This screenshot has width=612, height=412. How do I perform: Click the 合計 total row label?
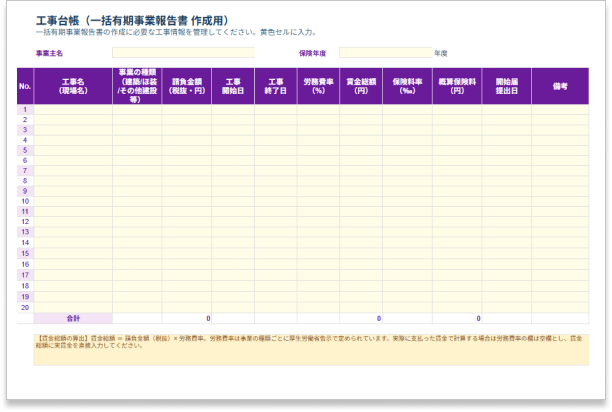(73, 318)
